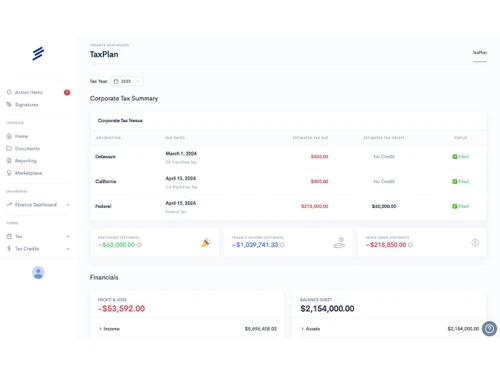Screen dimensions: 500x375
Task: Click the March 1, 2024 due date
Action: point(181,153)
